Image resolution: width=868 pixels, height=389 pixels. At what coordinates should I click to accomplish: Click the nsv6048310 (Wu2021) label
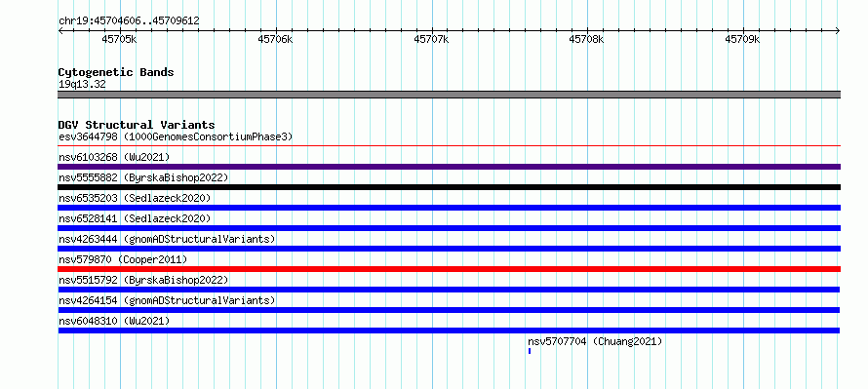114,321
